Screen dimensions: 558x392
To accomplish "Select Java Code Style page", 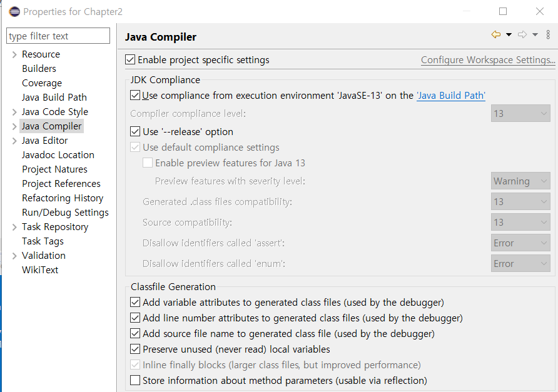I will coord(55,112).
